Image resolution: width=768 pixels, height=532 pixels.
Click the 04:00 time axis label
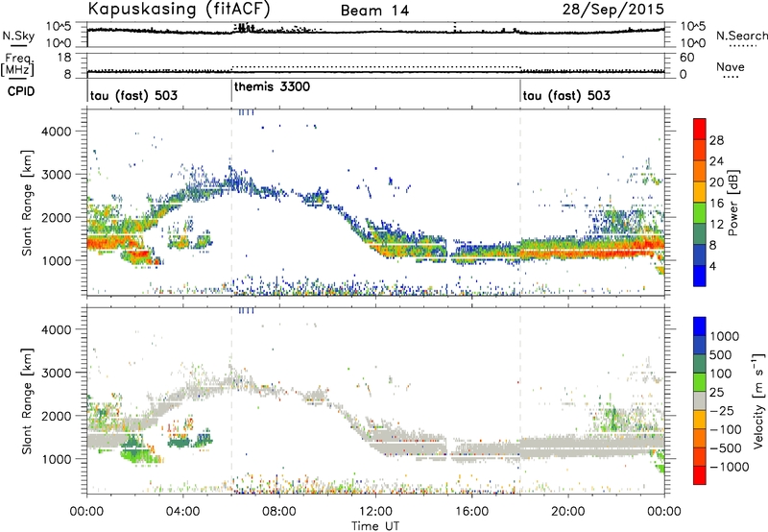tap(183, 512)
